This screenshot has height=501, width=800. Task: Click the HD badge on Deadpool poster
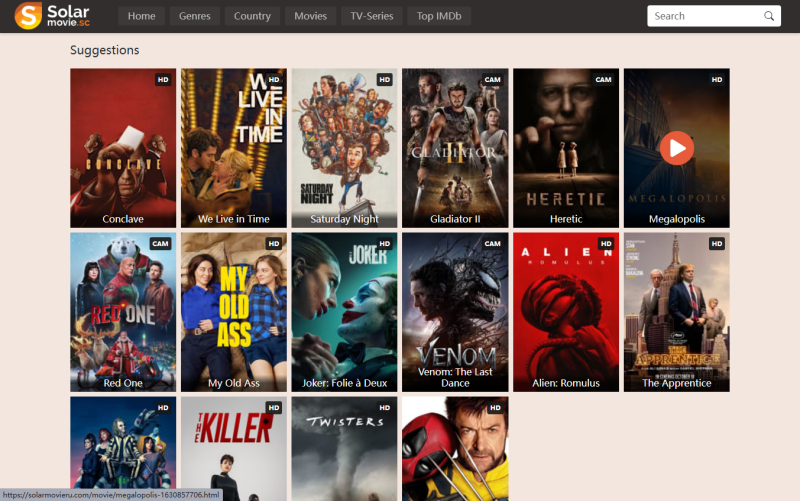(495, 408)
